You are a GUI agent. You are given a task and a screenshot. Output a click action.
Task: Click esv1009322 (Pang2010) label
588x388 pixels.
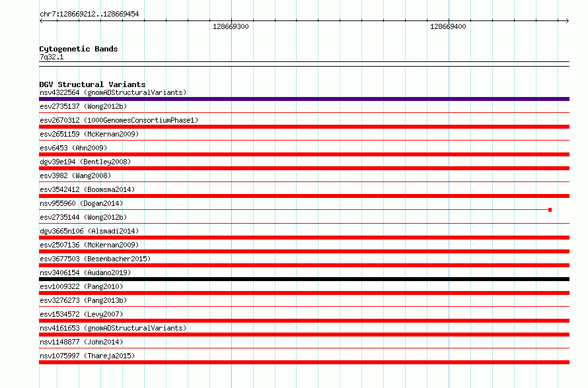81,286
